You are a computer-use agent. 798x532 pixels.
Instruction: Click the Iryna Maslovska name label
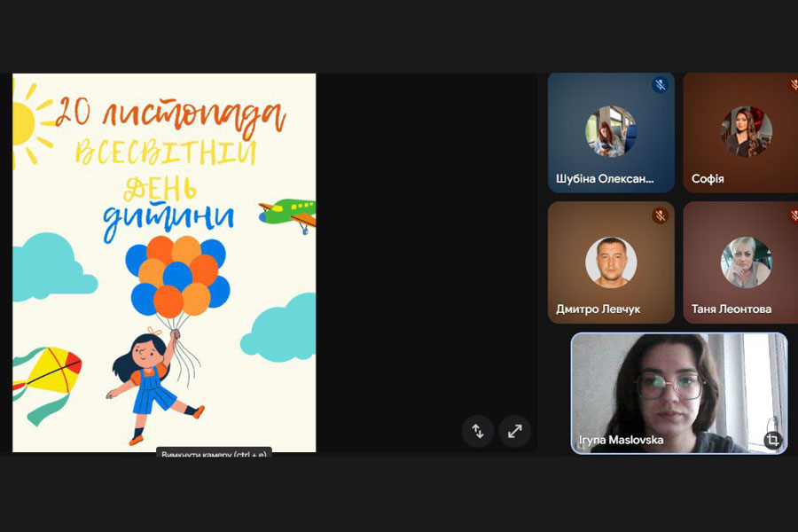[x=621, y=440]
